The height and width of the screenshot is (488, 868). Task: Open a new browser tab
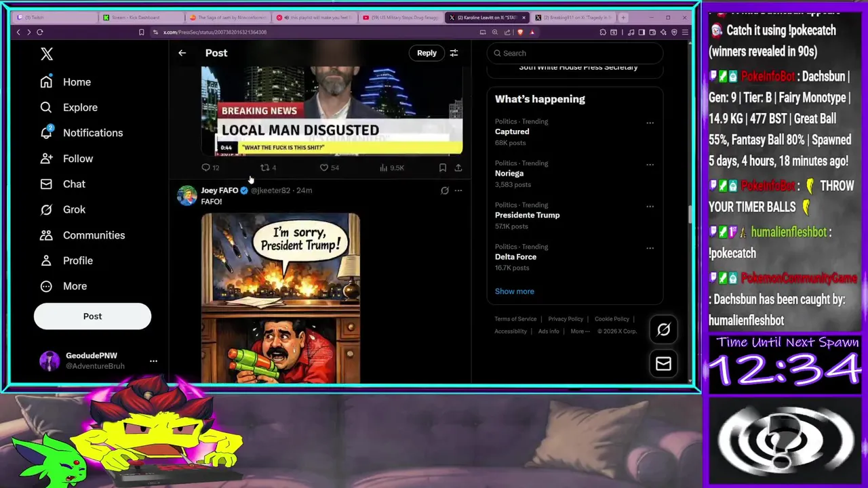[x=623, y=18]
